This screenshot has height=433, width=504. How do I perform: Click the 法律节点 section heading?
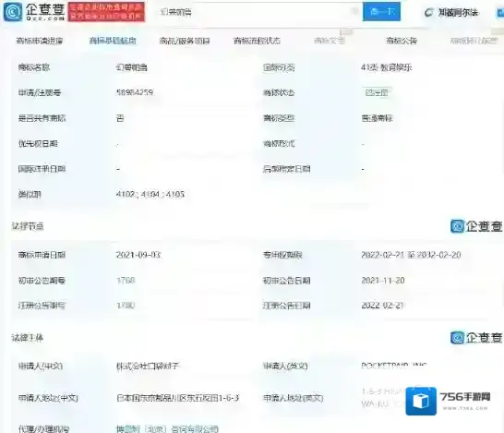pyautogui.click(x=28, y=226)
